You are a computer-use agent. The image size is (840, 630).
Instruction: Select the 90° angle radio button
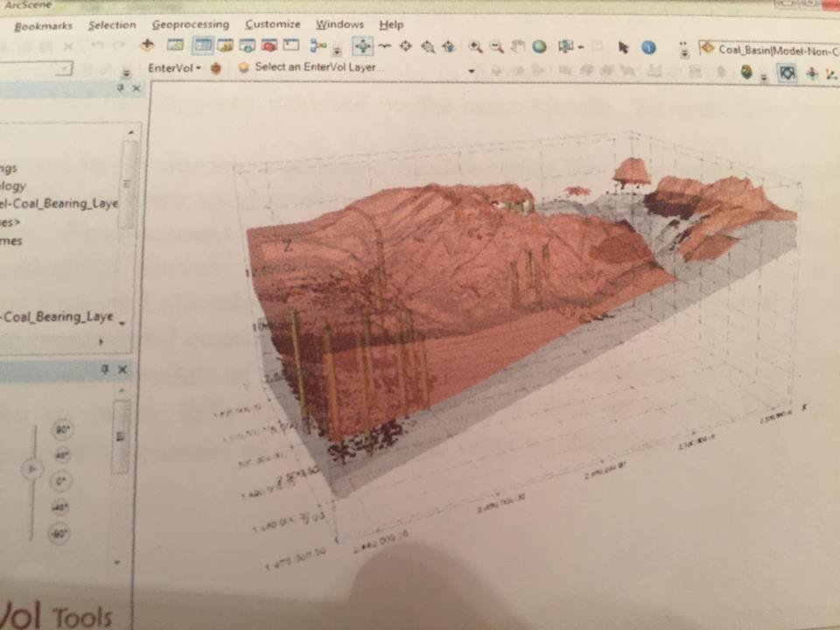(63, 430)
